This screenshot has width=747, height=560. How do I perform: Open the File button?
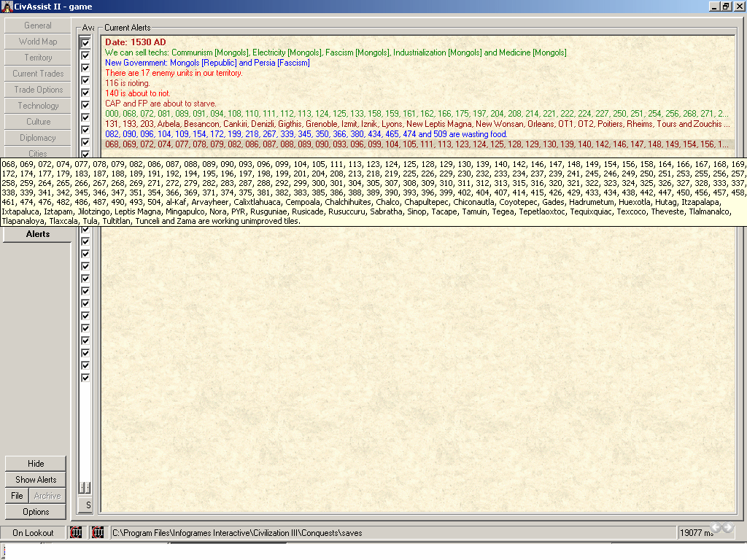(x=17, y=496)
